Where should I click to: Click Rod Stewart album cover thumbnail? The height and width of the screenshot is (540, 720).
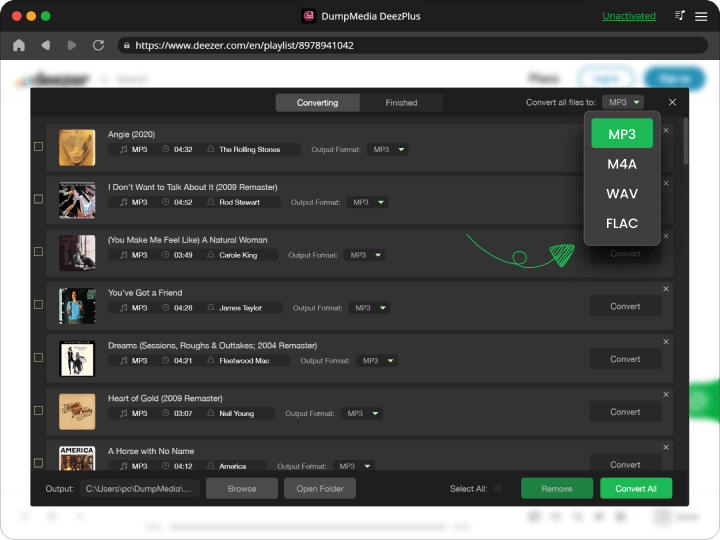pos(77,200)
